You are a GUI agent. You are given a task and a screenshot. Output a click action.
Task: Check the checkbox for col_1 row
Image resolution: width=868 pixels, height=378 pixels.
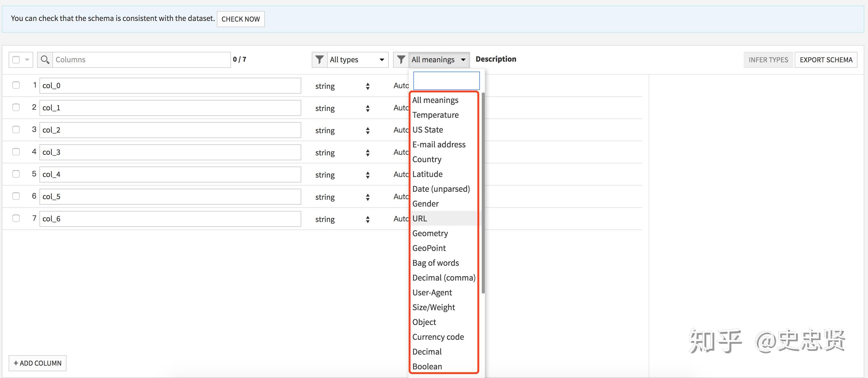[16, 107]
